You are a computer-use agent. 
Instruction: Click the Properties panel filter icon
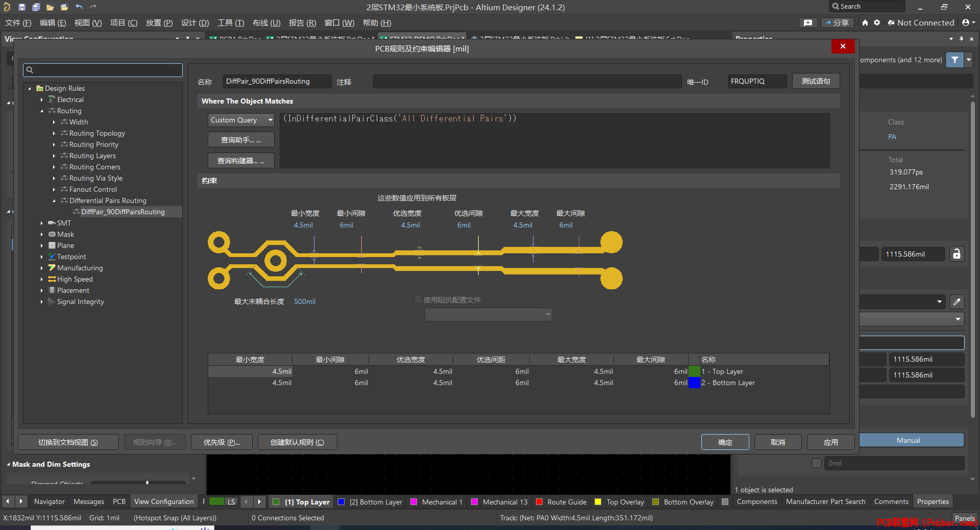954,60
